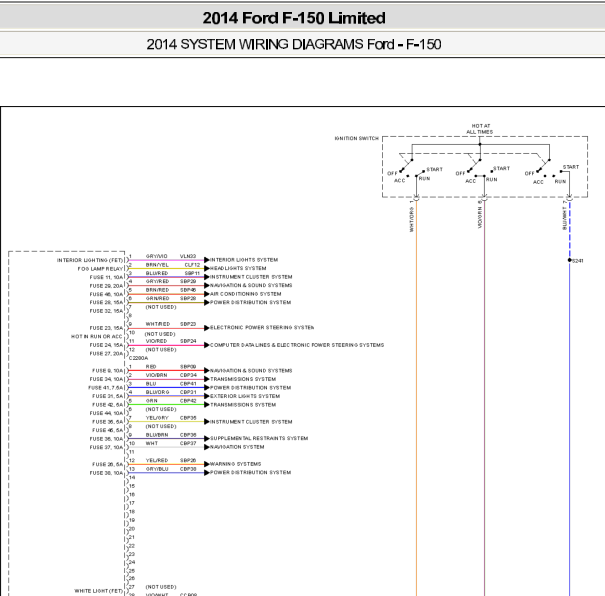Click 'HEADLIGHTS SYSTEM' destination
The width and height of the screenshot is (605, 596).
tap(238, 268)
